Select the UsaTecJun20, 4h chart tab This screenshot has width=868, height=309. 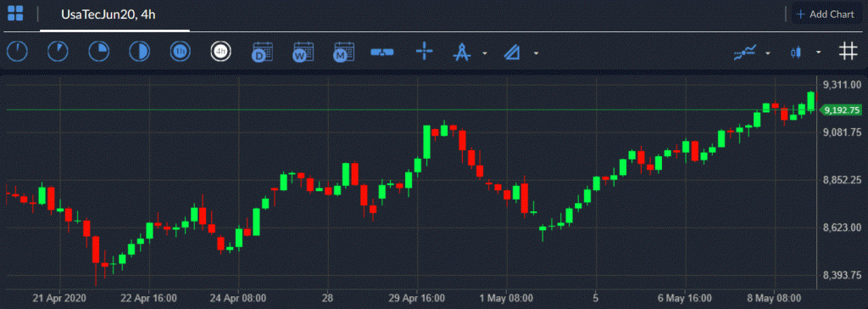[108, 14]
